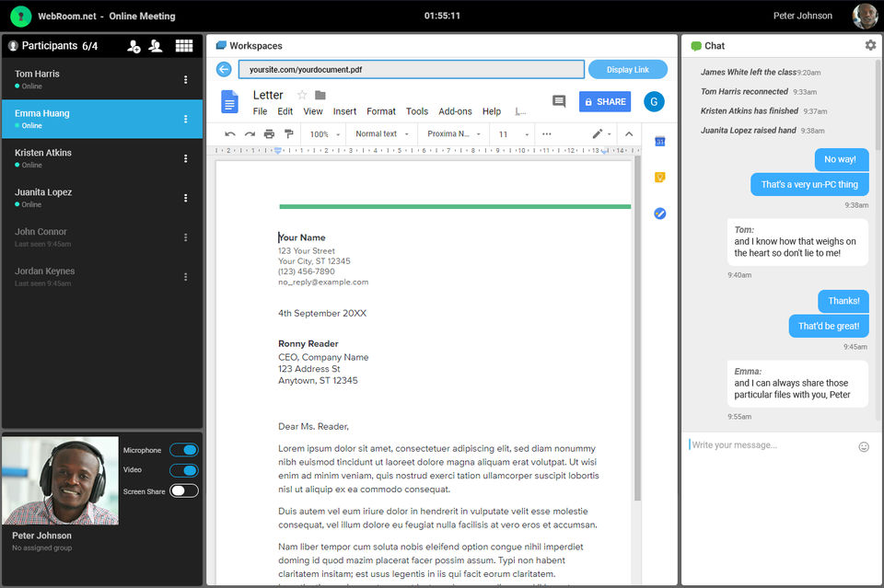The height and width of the screenshot is (588, 884).
Task: Turn off the Video switch
Action: 184,470
